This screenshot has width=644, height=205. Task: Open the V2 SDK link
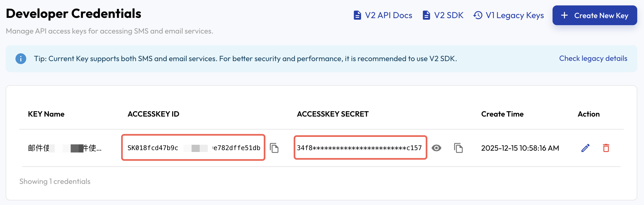point(449,15)
